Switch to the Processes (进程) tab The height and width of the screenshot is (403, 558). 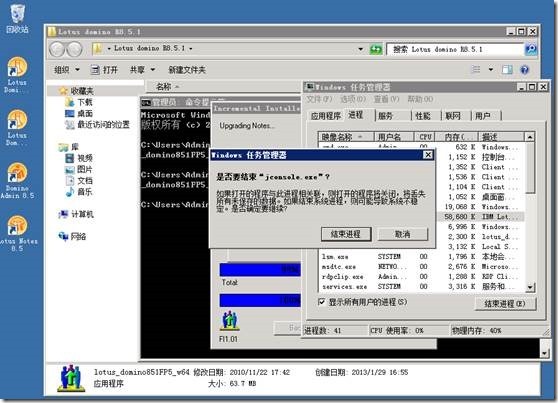pyautogui.click(x=359, y=115)
